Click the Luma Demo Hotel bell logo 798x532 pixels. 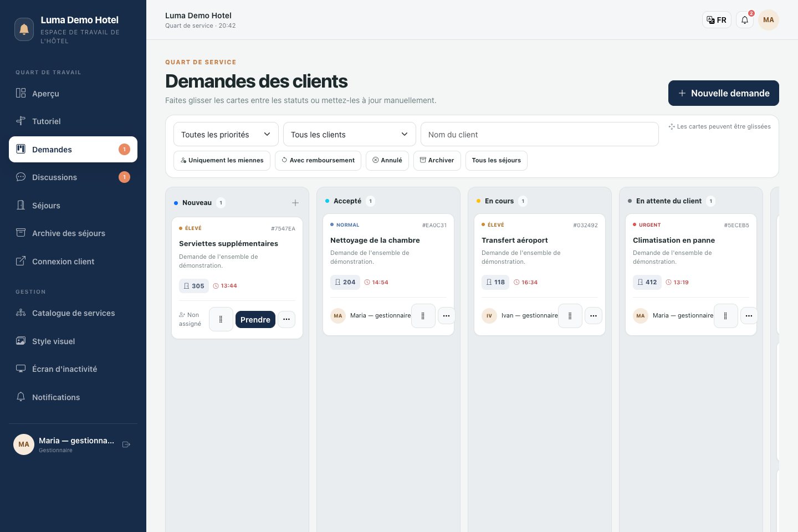[24, 29]
